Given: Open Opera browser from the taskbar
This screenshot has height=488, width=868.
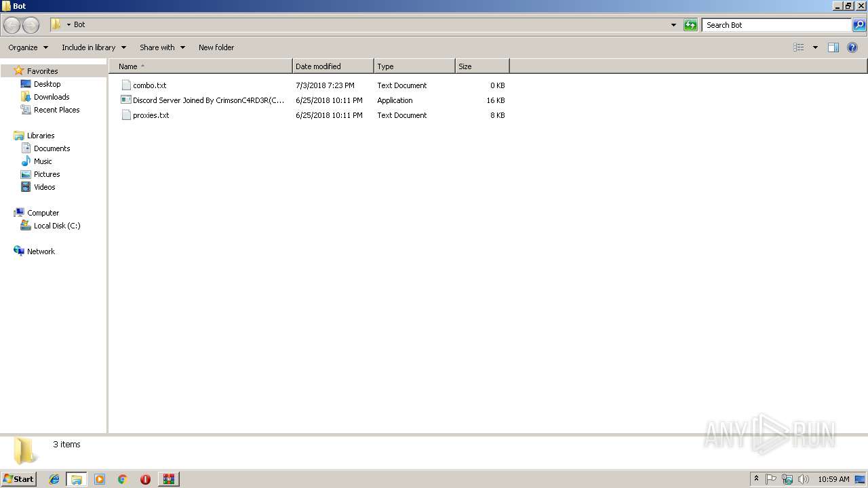Looking at the screenshot, I should point(145,479).
